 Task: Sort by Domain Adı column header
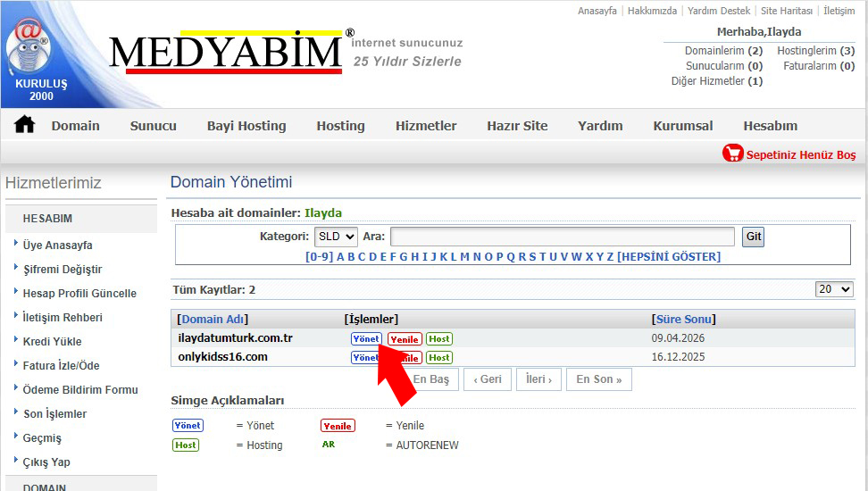click(x=213, y=320)
